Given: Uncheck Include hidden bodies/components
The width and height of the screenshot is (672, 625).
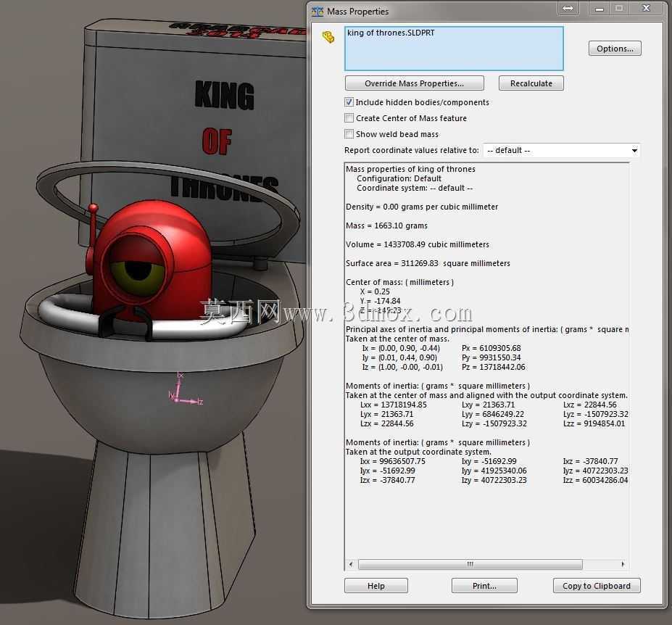Looking at the screenshot, I should (349, 102).
